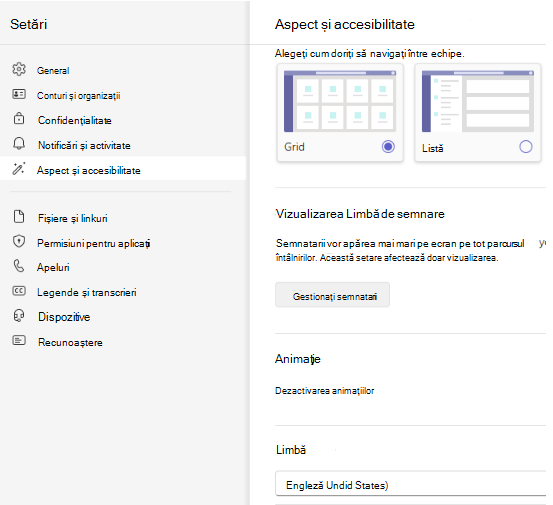Click the Vizualizarea Limbă de semnare heading

tap(360, 214)
